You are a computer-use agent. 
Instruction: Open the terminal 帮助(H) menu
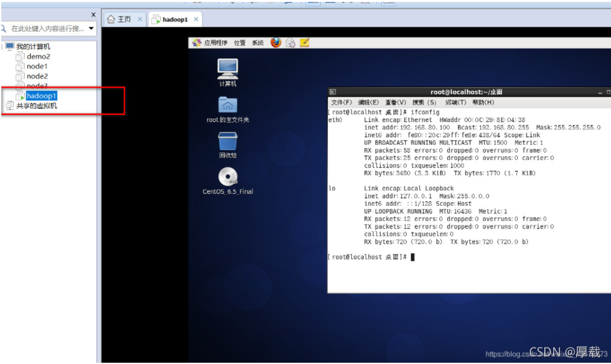click(x=483, y=102)
